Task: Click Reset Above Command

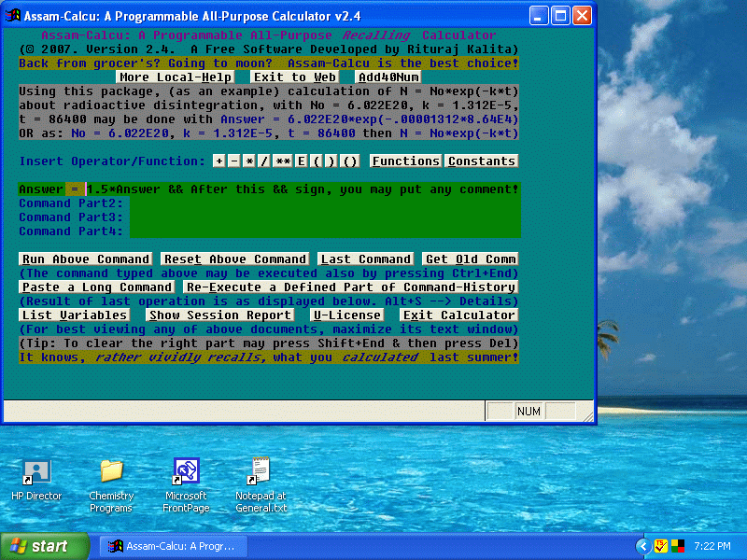Action: pos(234,259)
